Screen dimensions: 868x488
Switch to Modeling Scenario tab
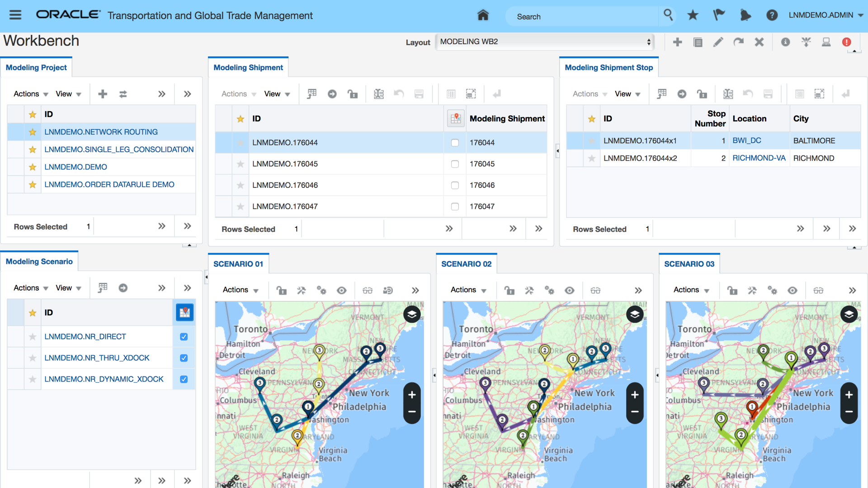(x=39, y=261)
